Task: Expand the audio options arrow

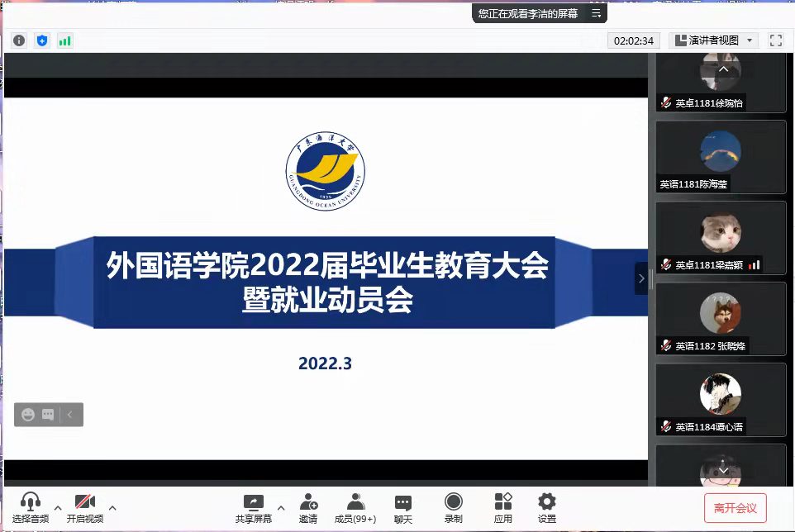Action: pyautogui.click(x=58, y=507)
